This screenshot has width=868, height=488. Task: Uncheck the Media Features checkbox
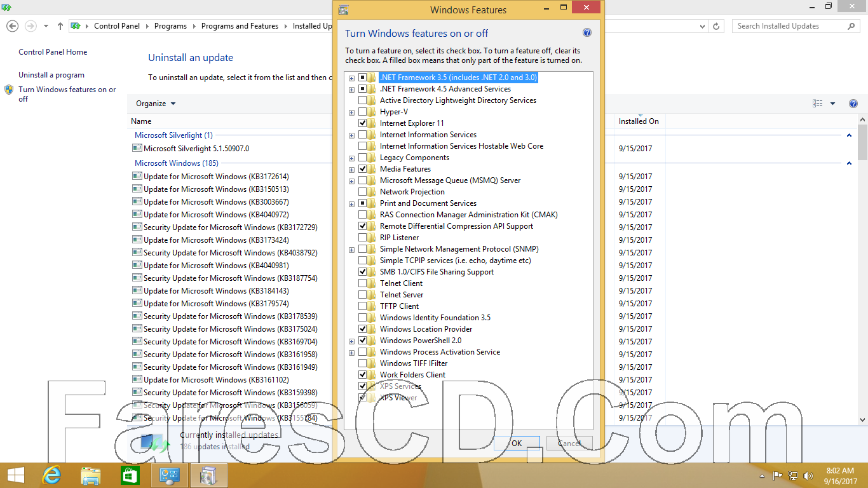coord(362,169)
